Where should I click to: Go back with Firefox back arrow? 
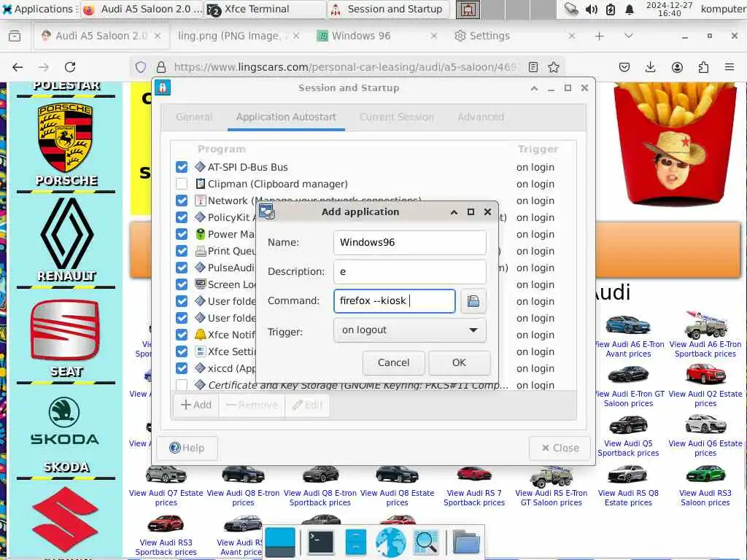(18, 67)
